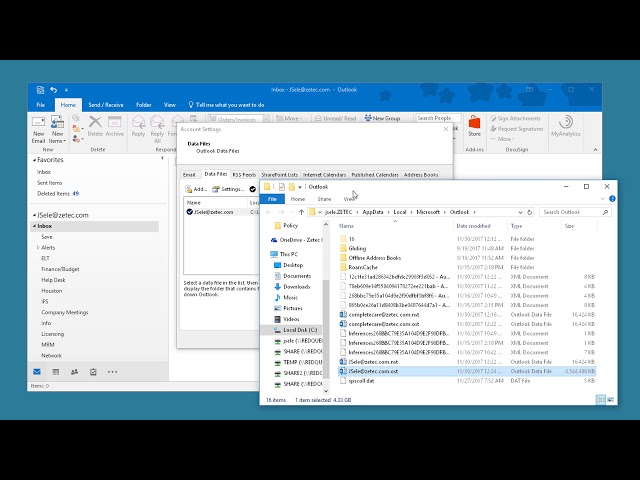Select JSele@zetec.com.ost file
The height and width of the screenshot is (480, 640).
pyautogui.click(x=467, y=371)
